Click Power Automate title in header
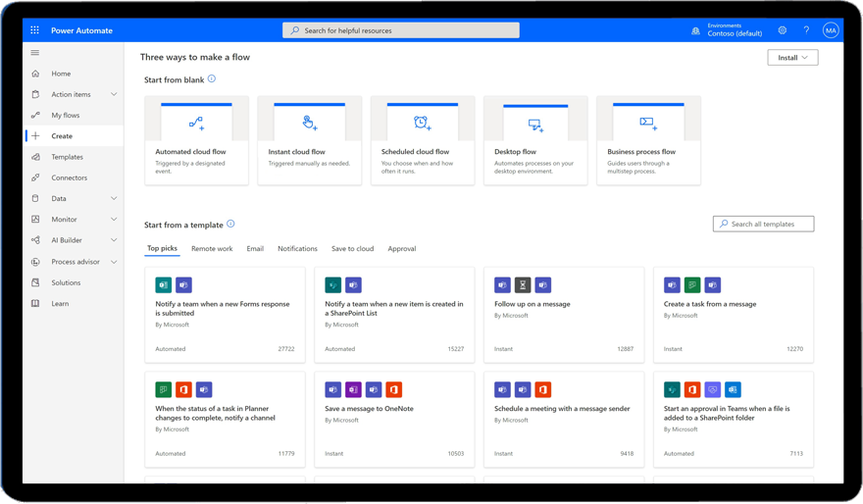Screen dimensions: 863x504 point(81,30)
